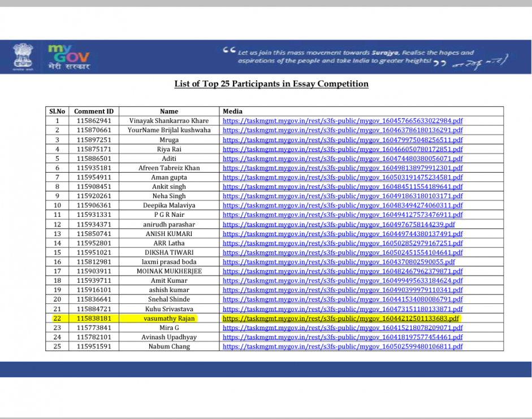Screen dimensions: 532x419
Task: Open Mruga's essay media link
Action: pos(342,140)
